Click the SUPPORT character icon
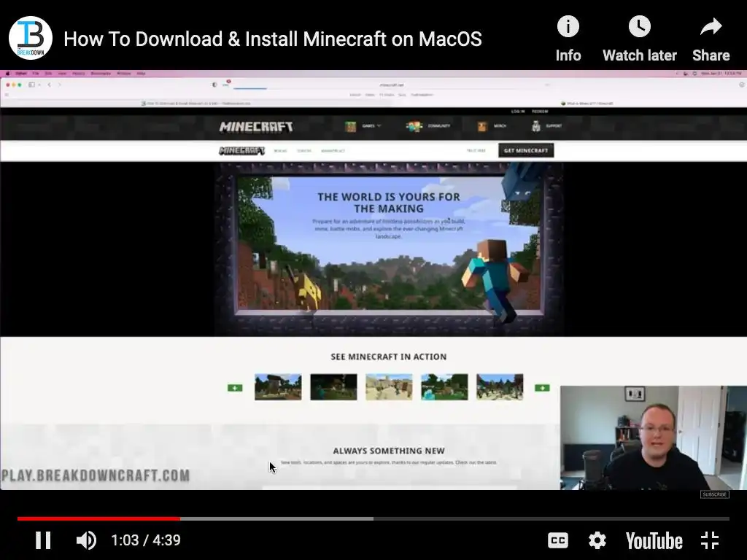 (x=536, y=126)
